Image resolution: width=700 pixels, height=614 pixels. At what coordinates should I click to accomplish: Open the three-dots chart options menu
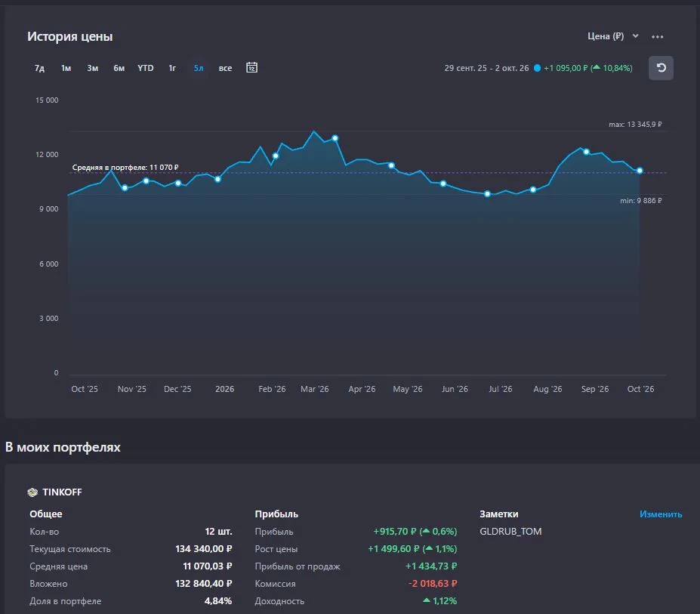tap(657, 36)
